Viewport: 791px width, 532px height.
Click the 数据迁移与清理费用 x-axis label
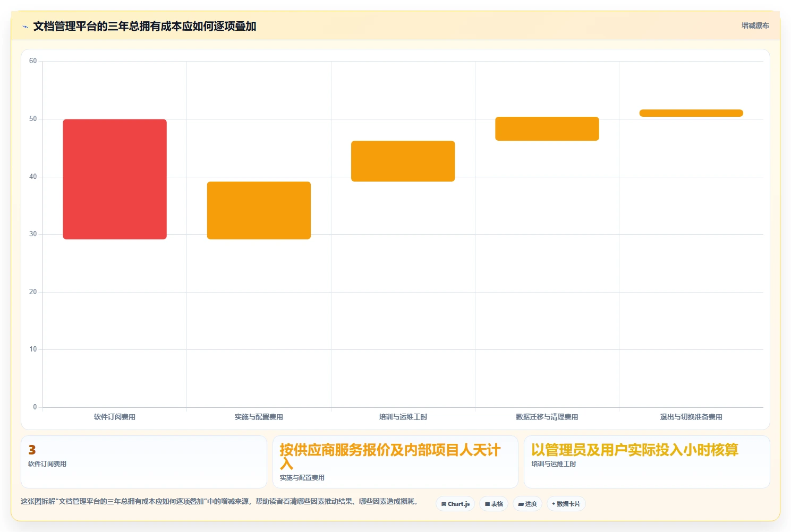point(547,417)
